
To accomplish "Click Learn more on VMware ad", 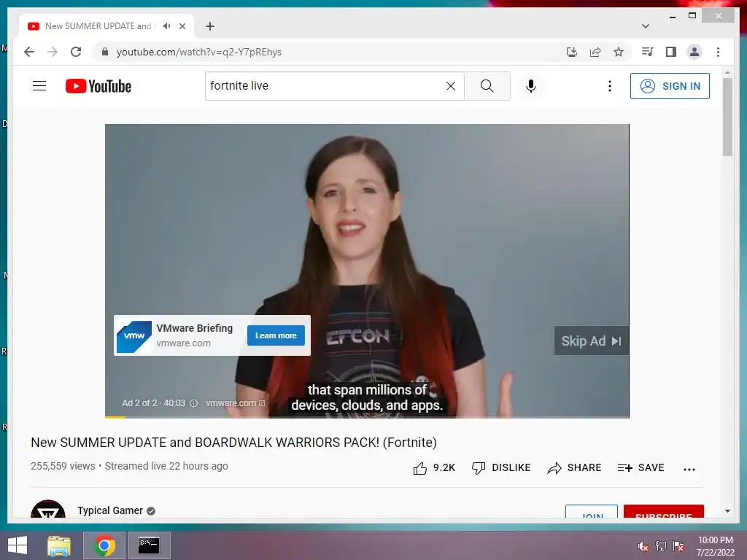I will click(276, 335).
